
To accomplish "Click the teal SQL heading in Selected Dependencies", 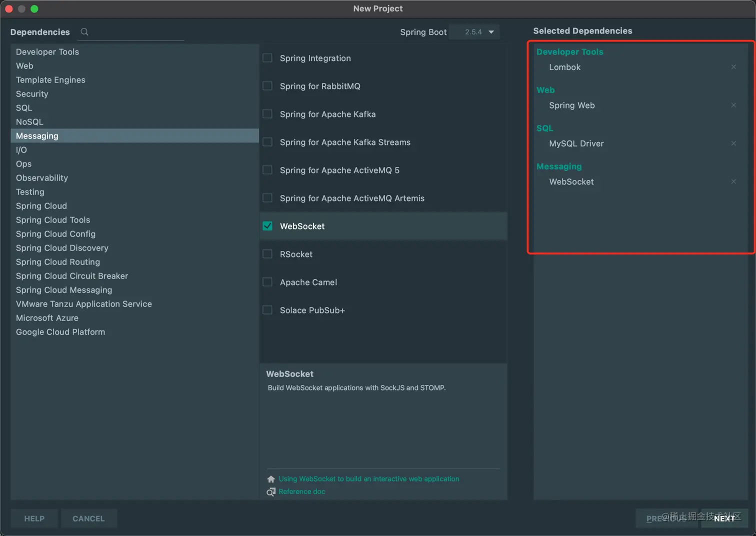I will tap(545, 128).
